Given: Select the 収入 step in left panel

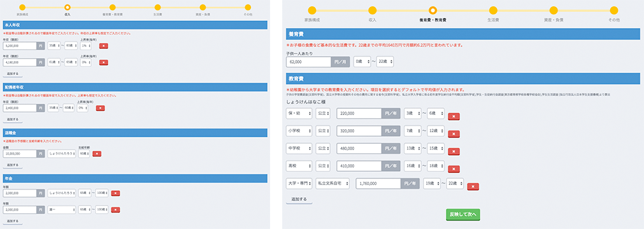Looking at the screenshot, I should click(x=68, y=8).
